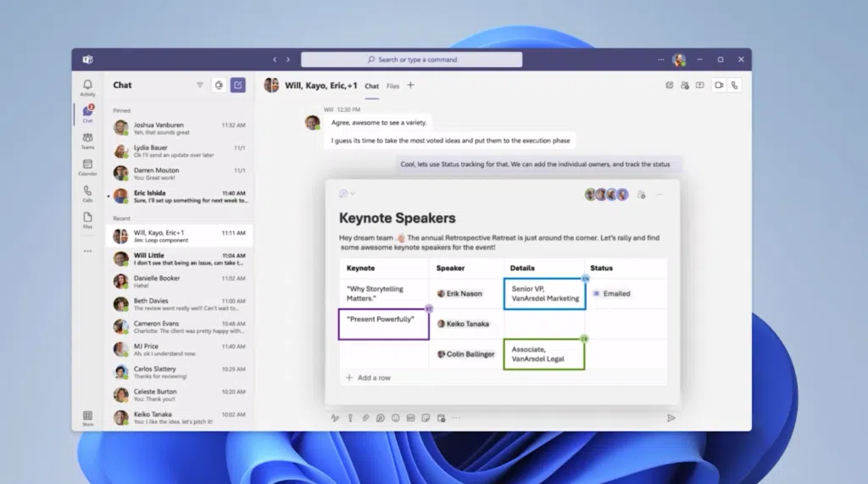Screen dimensions: 868x484
Task: Open chat with Celeste Burton
Action: click(180, 395)
